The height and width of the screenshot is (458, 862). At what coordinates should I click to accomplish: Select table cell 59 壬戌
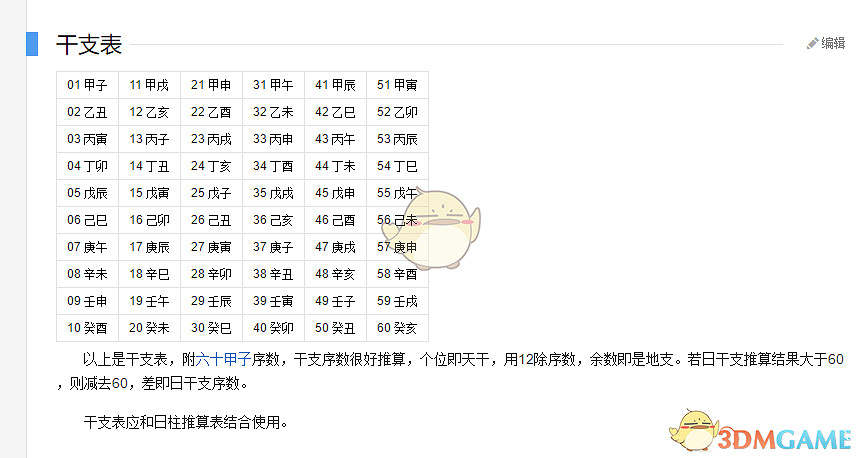(x=397, y=301)
